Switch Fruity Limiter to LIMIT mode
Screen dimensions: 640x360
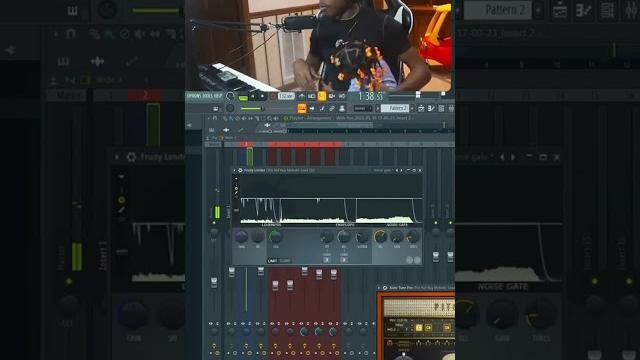(273, 260)
